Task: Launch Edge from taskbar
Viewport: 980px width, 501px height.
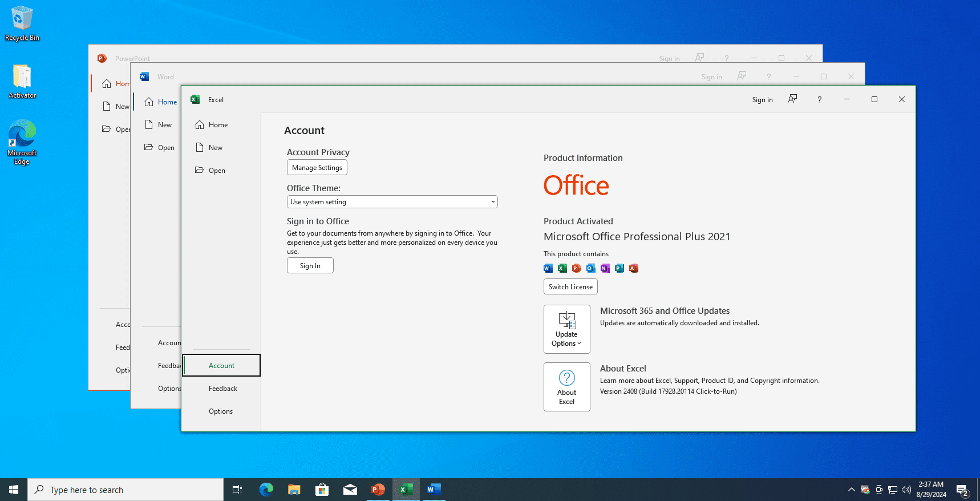Action: (x=266, y=490)
